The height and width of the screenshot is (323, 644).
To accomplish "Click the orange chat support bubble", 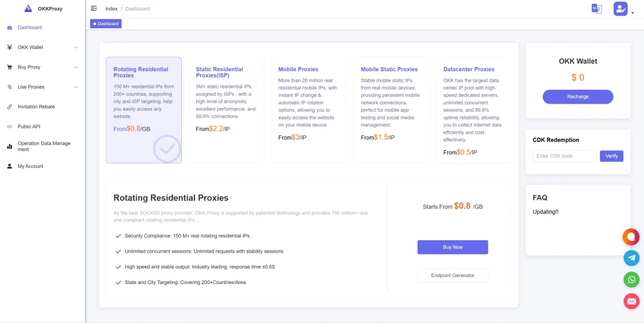I will (631, 236).
